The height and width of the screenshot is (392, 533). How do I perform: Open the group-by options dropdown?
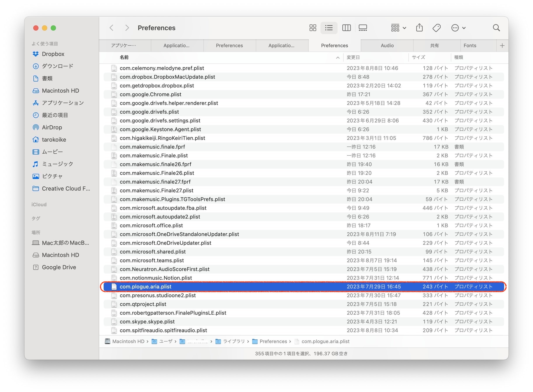point(399,28)
